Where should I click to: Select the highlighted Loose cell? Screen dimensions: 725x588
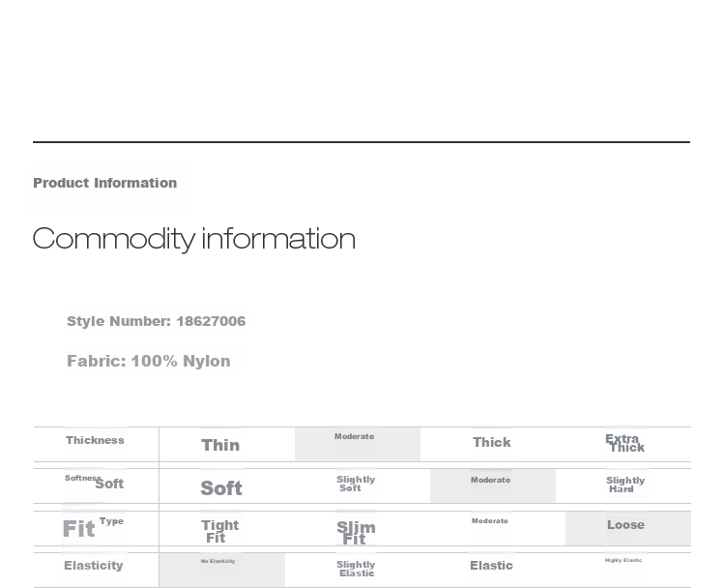point(628,529)
